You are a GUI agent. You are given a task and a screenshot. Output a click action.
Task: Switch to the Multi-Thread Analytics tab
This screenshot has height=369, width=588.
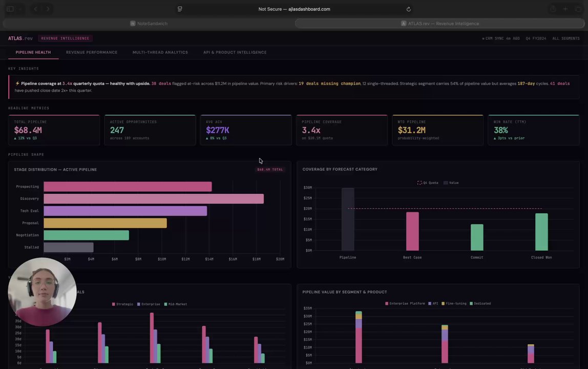[x=160, y=52]
